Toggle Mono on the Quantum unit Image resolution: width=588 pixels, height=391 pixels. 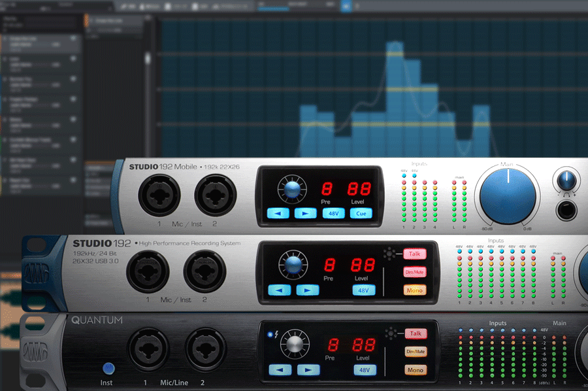click(x=416, y=370)
